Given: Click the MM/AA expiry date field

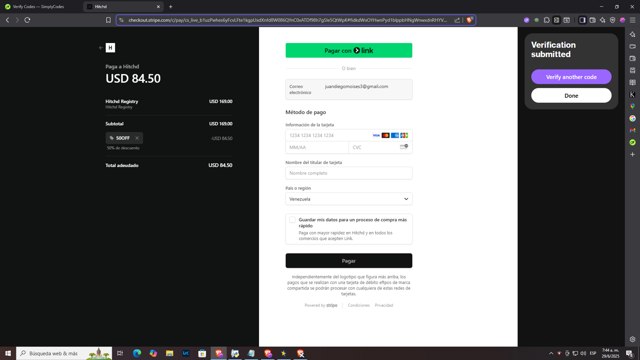Looking at the screenshot, I should point(317,147).
